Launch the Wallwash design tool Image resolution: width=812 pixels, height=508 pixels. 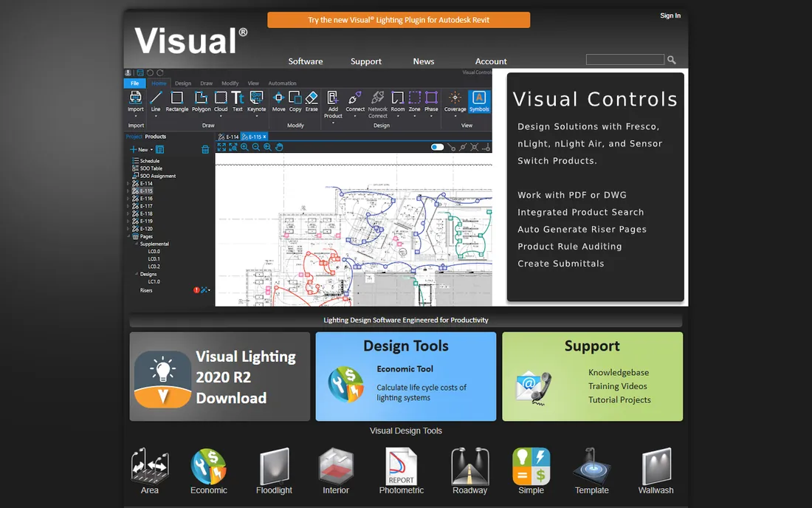point(656,466)
